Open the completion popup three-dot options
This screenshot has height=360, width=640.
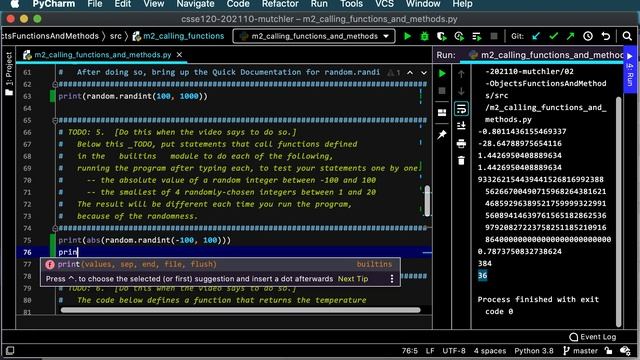(x=392, y=279)
